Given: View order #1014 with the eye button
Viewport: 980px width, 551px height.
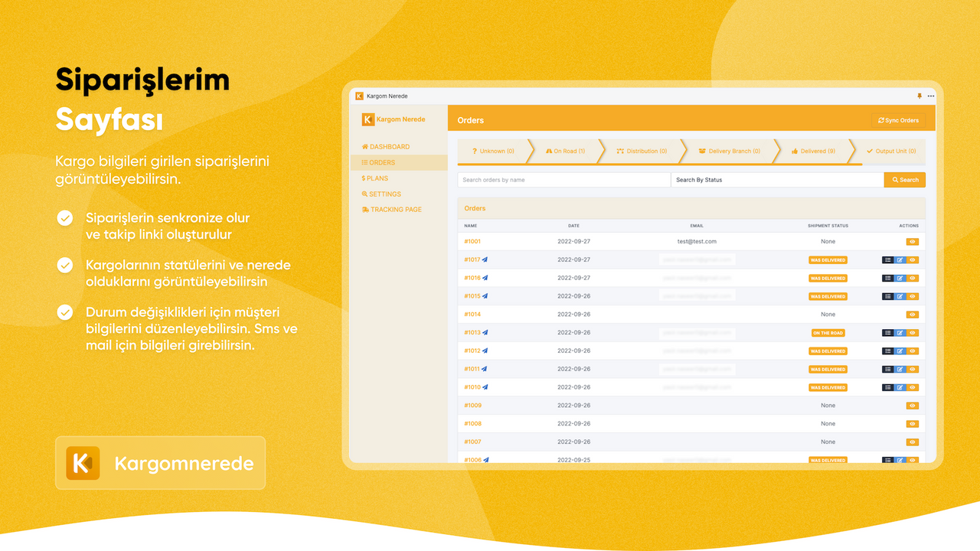Looking at the screenshot, I should point(912,315).
